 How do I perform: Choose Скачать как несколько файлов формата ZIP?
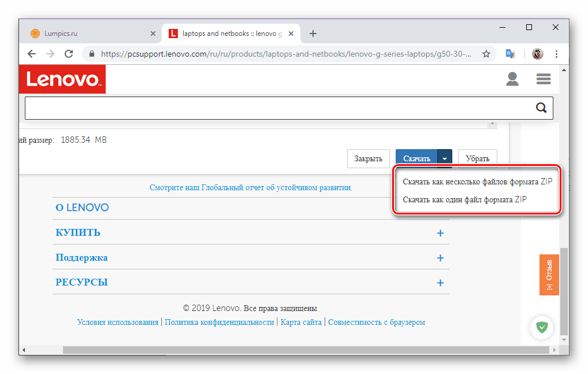[x=477, y=182]
